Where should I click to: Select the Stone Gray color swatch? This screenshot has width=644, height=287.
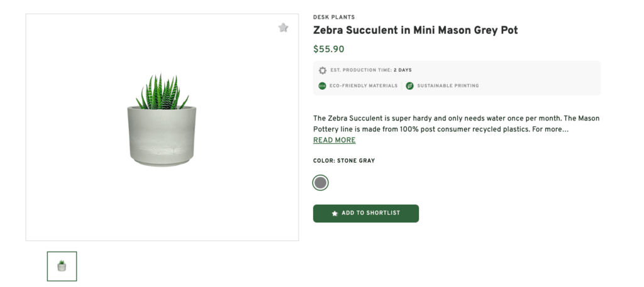pos(321,183)
